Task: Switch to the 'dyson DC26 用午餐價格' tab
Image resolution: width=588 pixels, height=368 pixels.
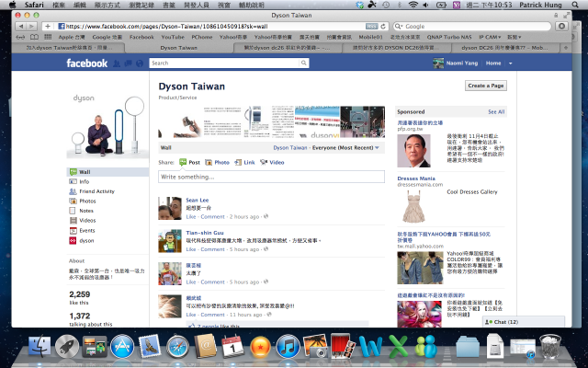Action: (x=504, y=48)
